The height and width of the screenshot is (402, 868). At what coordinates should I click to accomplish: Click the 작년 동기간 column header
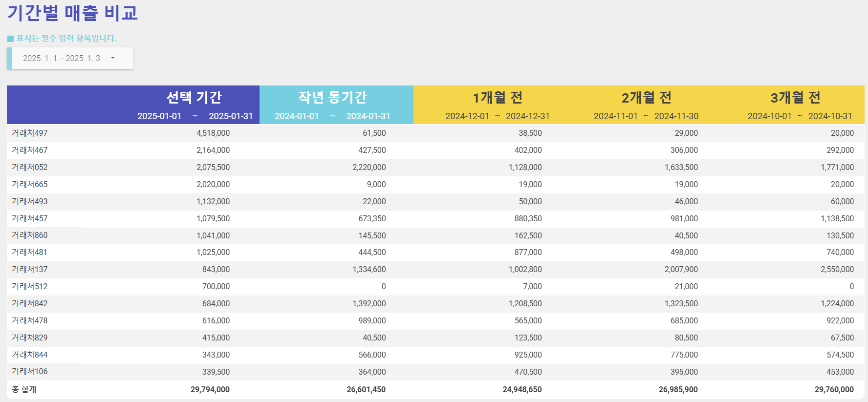pyautogui.click(x=332, y=97)
